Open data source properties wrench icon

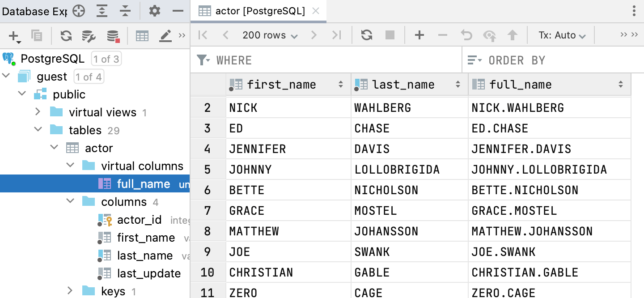coord(89,36)
